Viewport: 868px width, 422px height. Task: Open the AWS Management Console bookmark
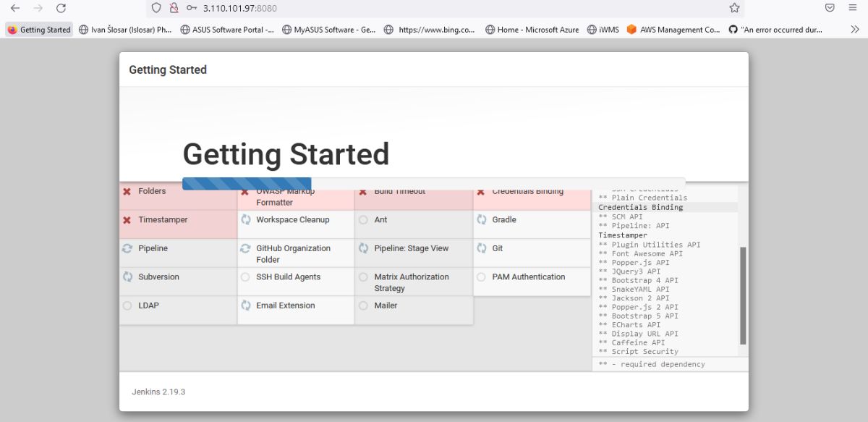[x=673, y=30]
